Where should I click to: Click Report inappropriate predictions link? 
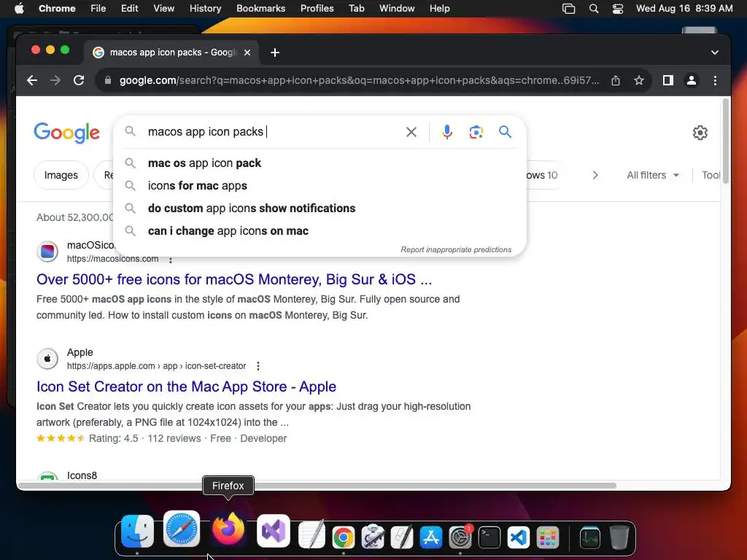[x=456, y=249]
